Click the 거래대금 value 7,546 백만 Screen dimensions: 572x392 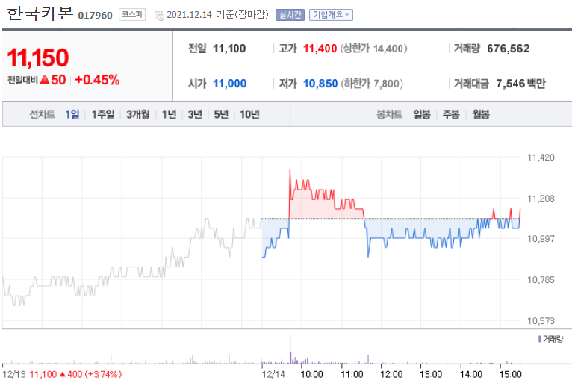pyautogui.click(x=520, y=84)
